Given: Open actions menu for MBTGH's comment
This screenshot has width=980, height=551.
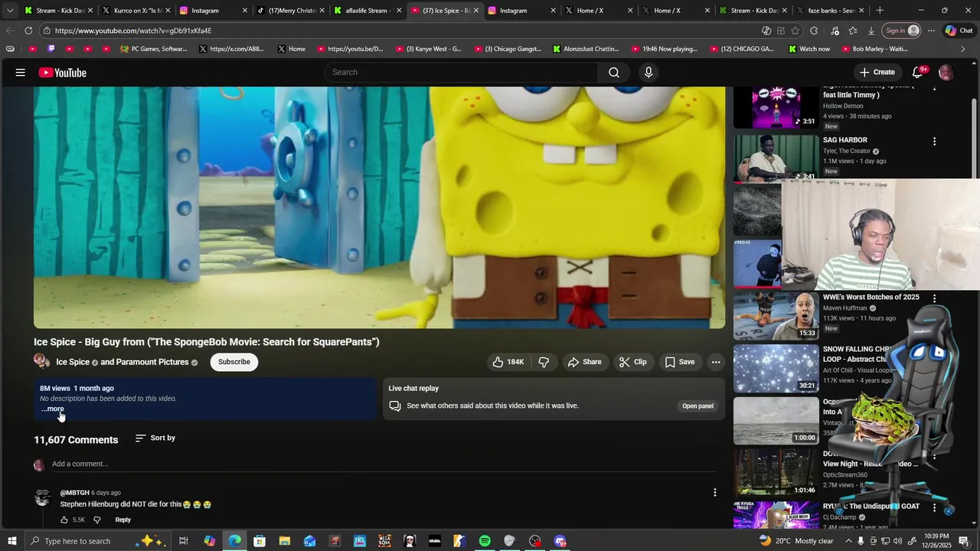Looking at the screenshot, I should (x=714, y=493).
